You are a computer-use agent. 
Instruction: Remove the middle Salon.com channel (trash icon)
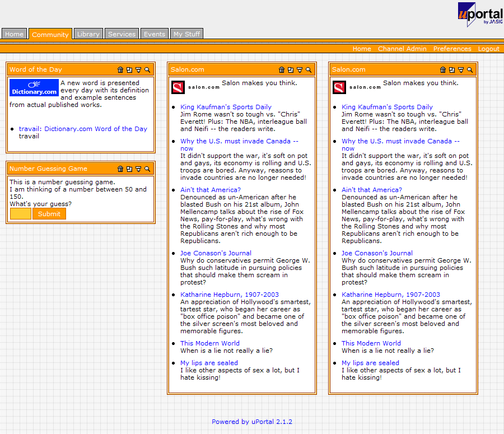[x=282, y=70]
